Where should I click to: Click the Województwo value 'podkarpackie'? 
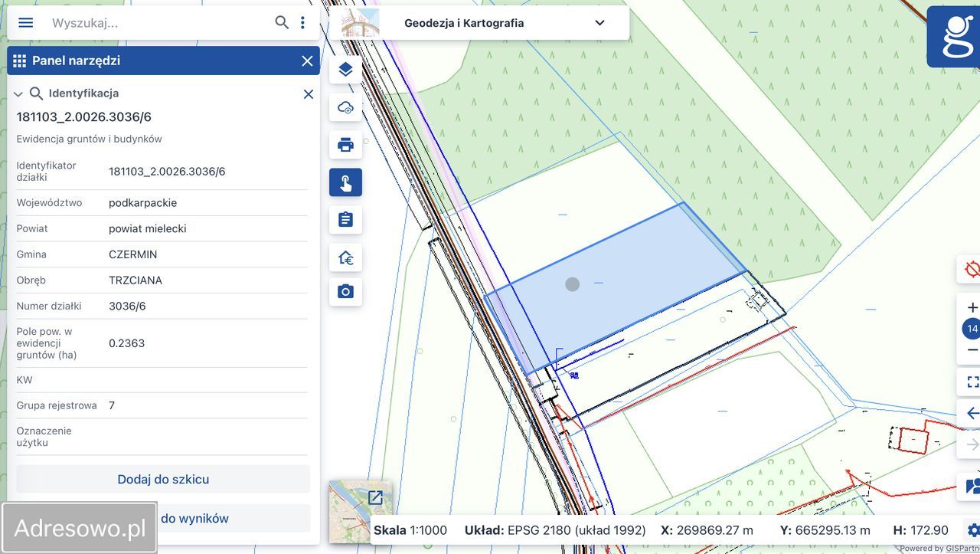(142, 203)
